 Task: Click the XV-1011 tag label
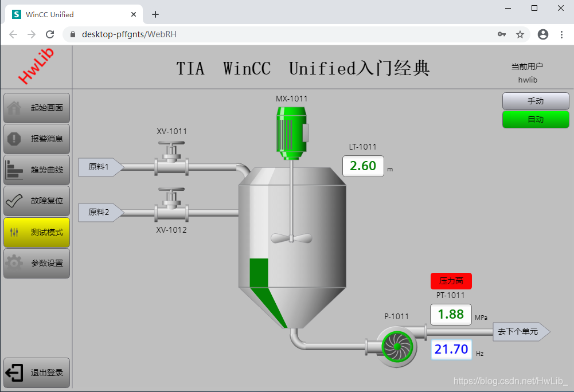pos(171,131)
